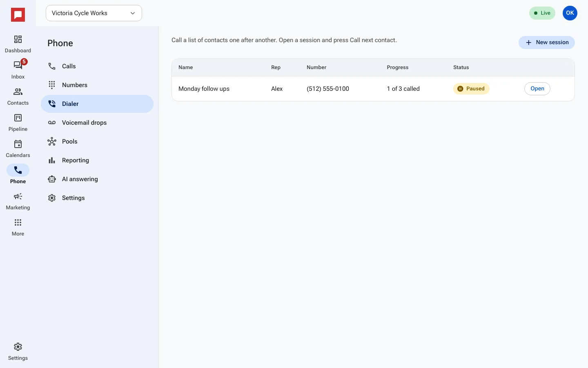The height and width of the screenshot is (368, 588).
Task: Select the Phone handset icon
Action: click(18, 170)
